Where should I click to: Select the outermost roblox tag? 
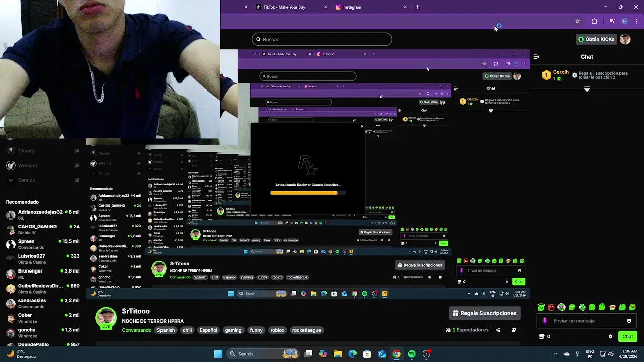(277, 330)
